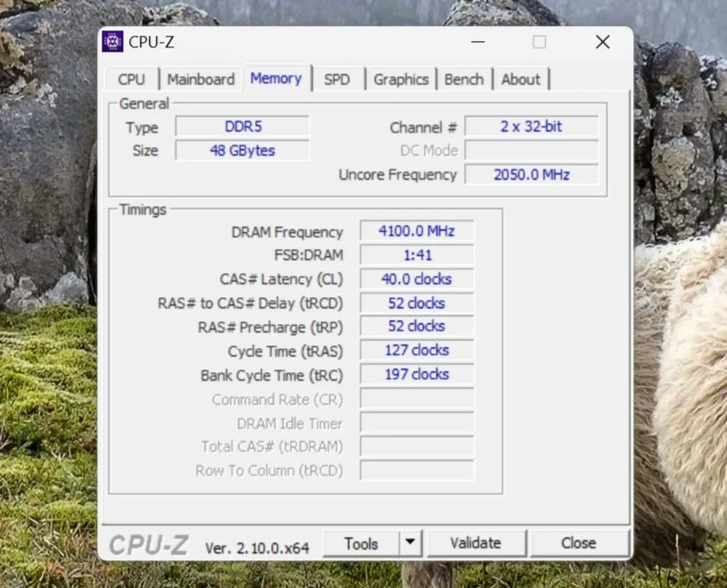
Task: Click the tRCD 52 clocks value
Action: click(417, 303)
